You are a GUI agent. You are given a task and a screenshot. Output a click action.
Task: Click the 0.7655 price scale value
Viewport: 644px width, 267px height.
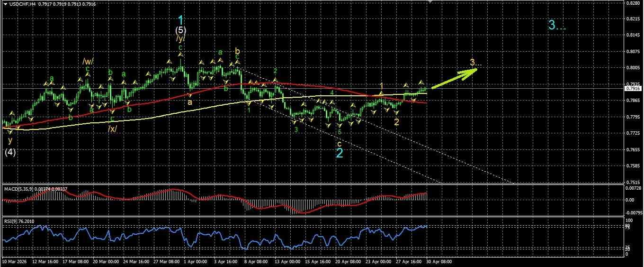click(x=632, y=149)
